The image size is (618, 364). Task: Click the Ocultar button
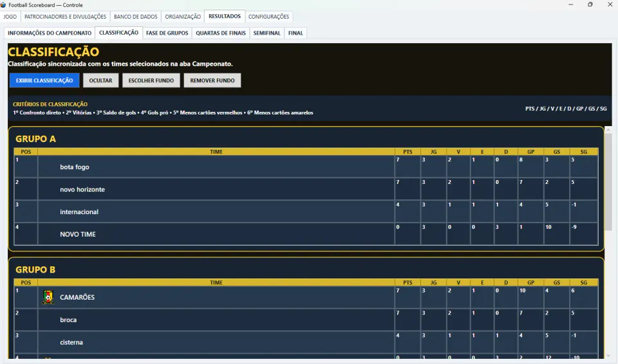[x=100, y=80]
